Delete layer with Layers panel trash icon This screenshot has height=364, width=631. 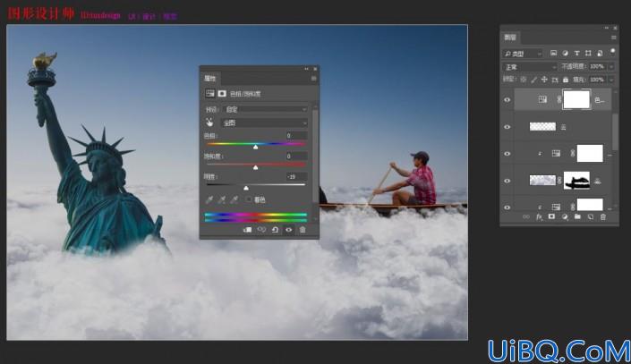click(x=603, y=216)
